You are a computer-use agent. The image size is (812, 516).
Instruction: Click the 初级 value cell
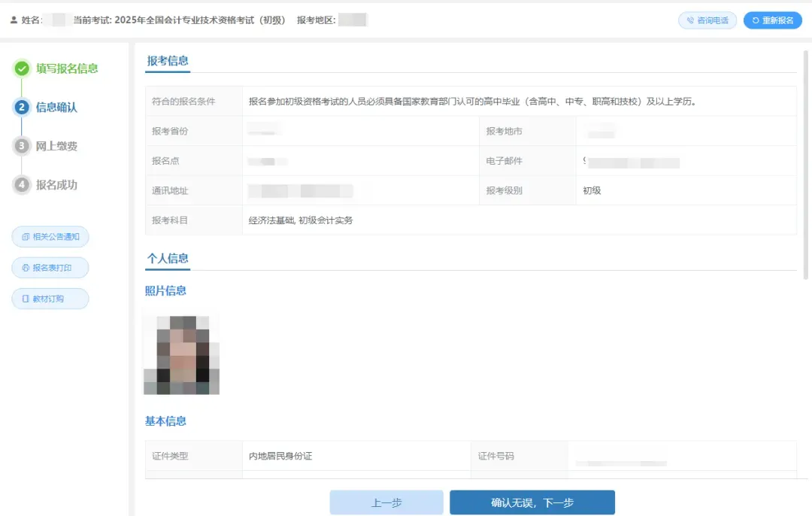[686, 190]
